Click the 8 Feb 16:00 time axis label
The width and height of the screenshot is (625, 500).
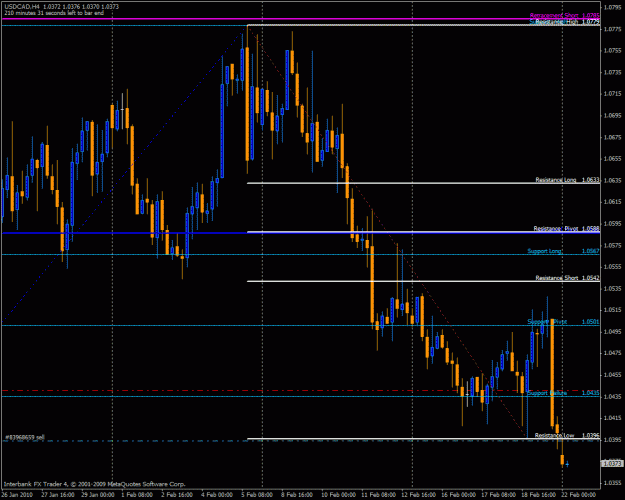point(297,494)
